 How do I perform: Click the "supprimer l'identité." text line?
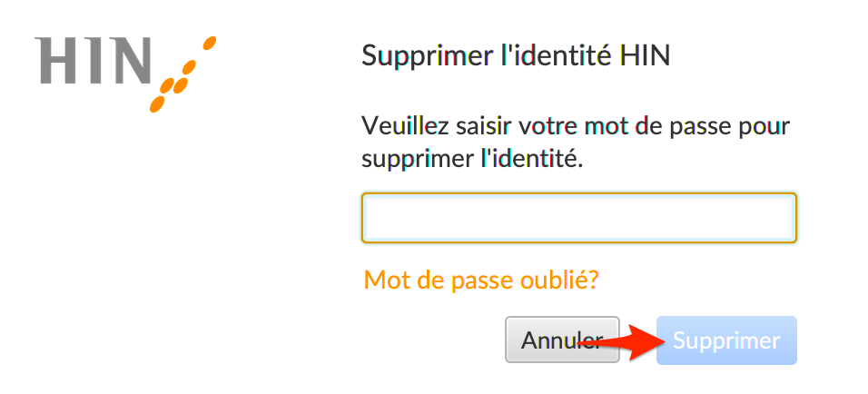tap(473, 160)
